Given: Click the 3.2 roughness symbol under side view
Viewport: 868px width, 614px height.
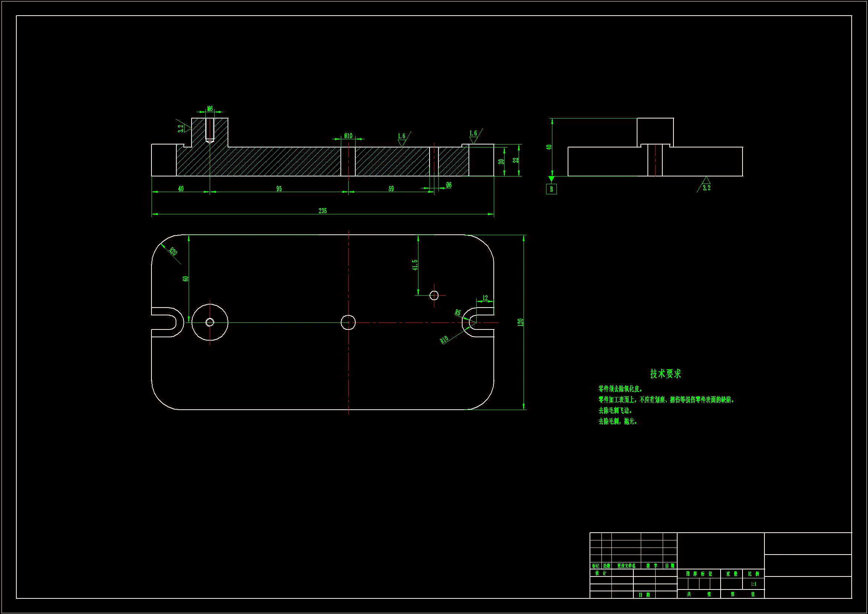Looking at the screenshot, I should pos(706,188).
